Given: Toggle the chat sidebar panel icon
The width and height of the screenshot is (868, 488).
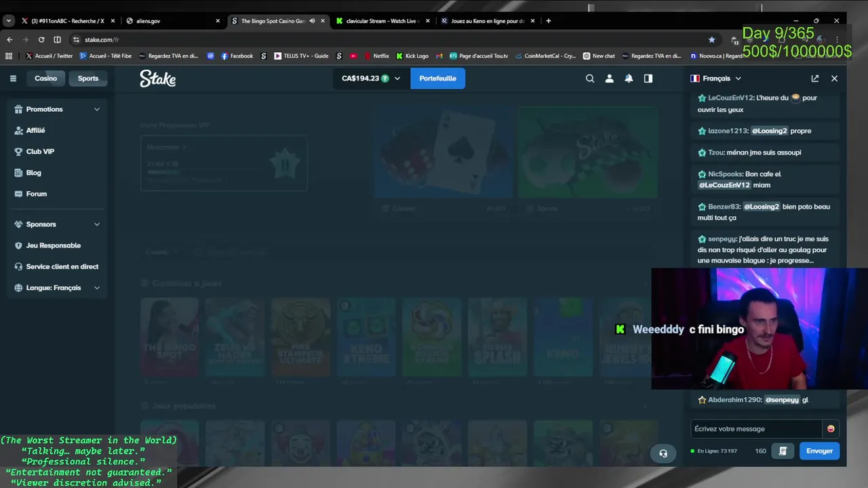Looking at the screenshot, I should [648, 79].
